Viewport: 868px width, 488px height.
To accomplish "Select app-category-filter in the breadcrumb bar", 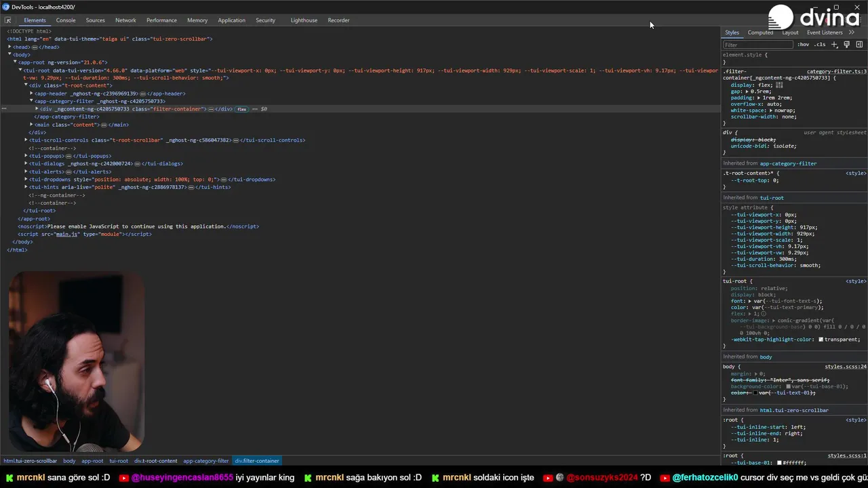I will click(x=205, y=461).
